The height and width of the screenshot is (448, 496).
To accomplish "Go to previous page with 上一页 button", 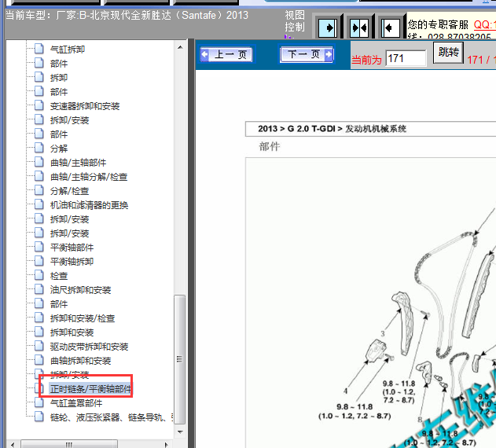I will 226,55.
